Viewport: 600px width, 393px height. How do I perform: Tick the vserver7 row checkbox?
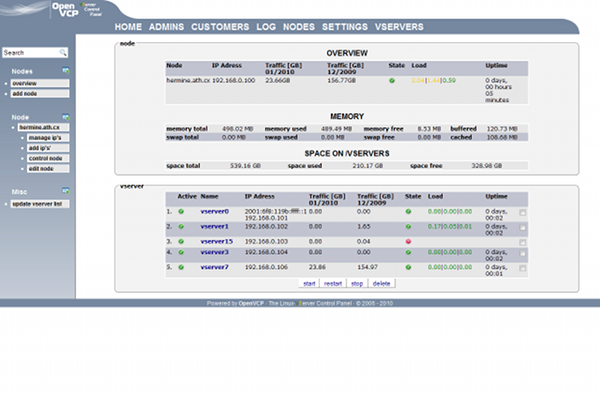[x=523, y=268]
